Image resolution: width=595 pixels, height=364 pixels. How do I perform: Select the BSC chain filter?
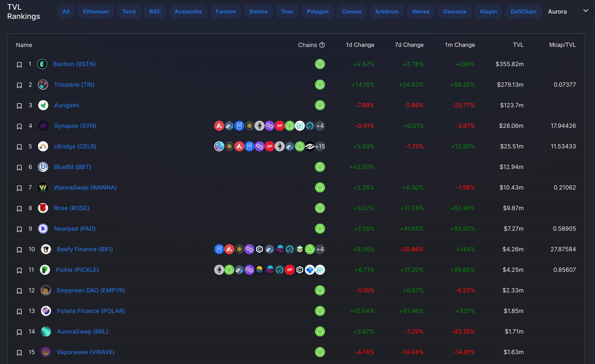click(x=155, y=11)
